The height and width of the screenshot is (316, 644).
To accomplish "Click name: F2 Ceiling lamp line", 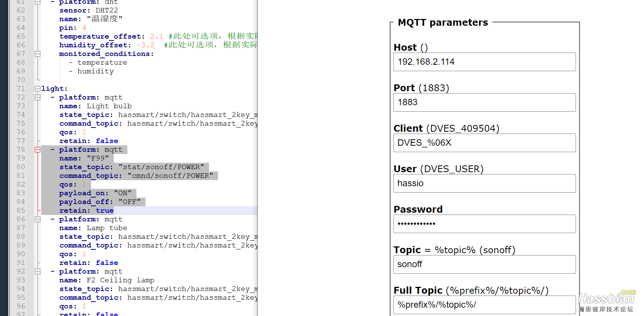I will (107, 280).
